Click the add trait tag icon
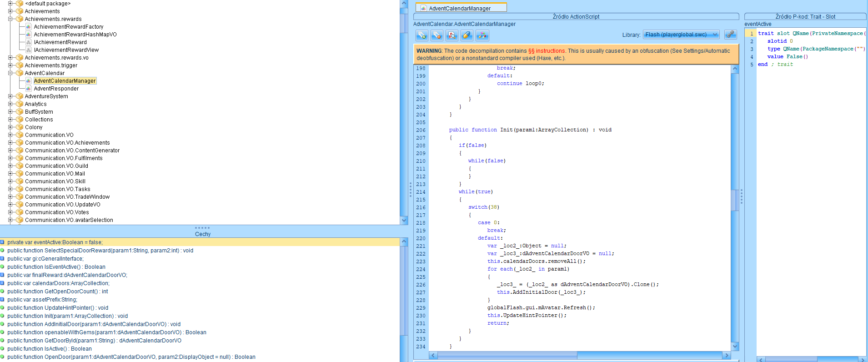Image resolution: width=868 pixels, height=362 pixels. point(421,35)
